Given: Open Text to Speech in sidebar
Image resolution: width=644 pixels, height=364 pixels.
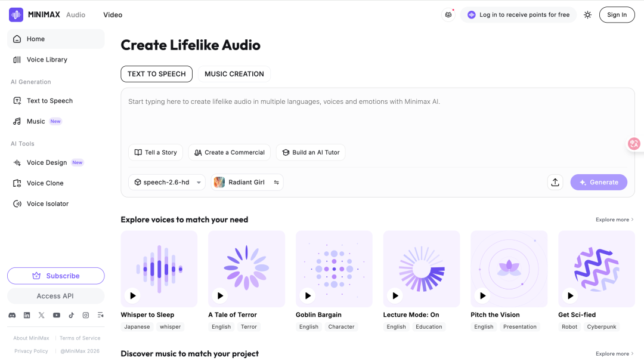Looking at the screenshot, I should pyautogui.click(x=56, y=101).
